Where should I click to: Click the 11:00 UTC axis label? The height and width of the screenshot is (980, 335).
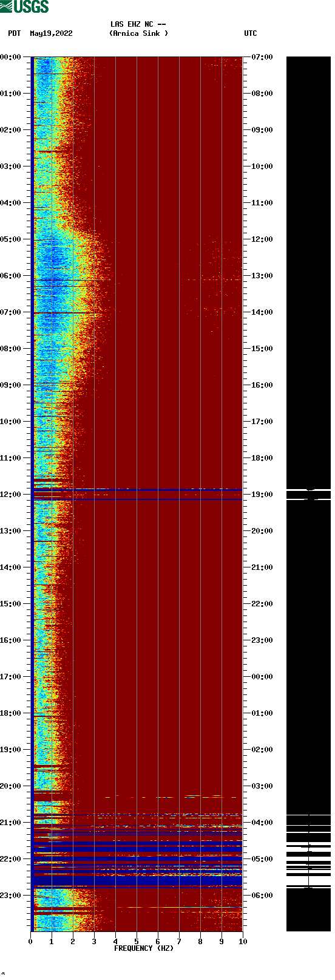point(262,203)
